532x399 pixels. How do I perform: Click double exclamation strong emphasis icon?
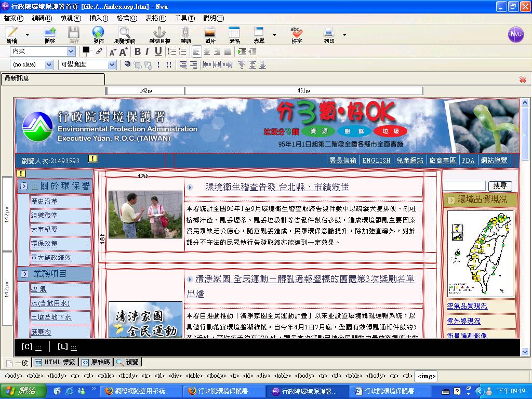coord(169,64)
